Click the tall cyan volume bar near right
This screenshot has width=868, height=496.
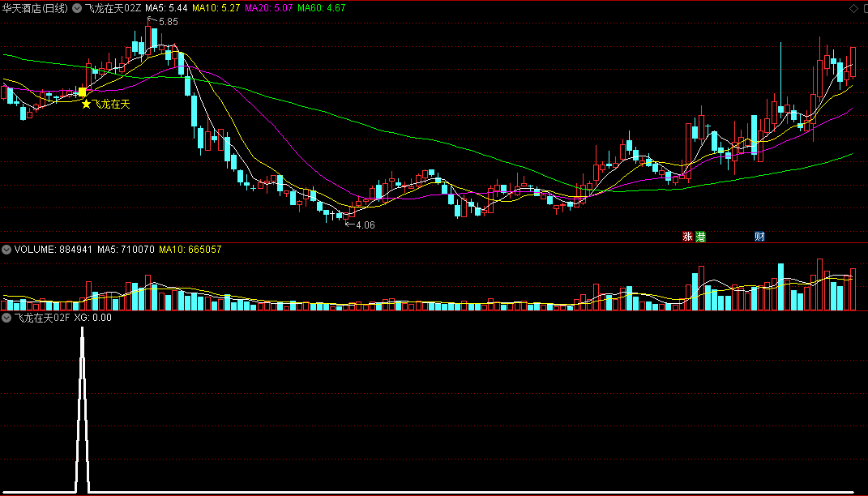pos(781,287)
